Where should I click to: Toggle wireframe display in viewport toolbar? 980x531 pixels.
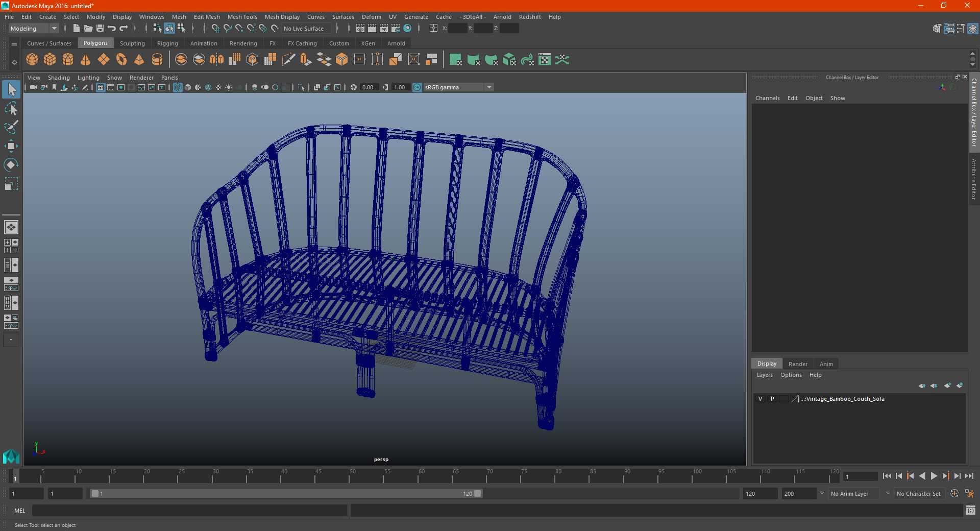pos(178,87)
